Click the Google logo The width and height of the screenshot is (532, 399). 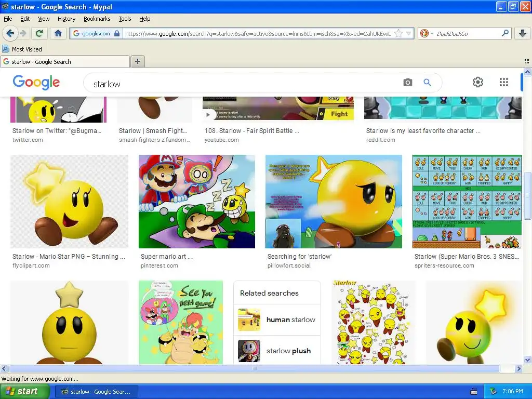click(x=36, y=82)
